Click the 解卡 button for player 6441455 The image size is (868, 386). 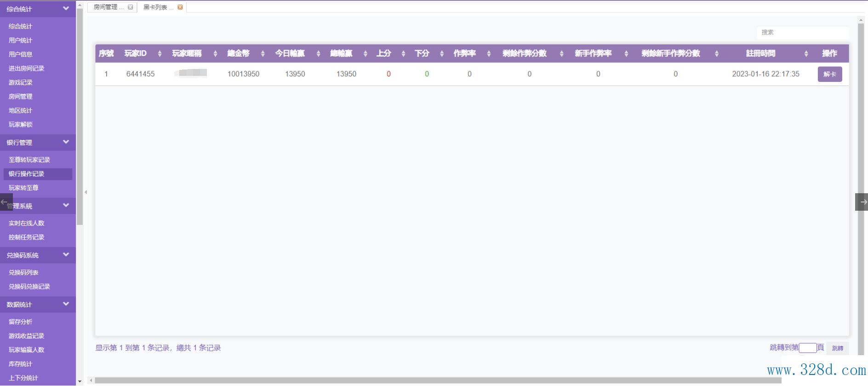click(829, 74)
